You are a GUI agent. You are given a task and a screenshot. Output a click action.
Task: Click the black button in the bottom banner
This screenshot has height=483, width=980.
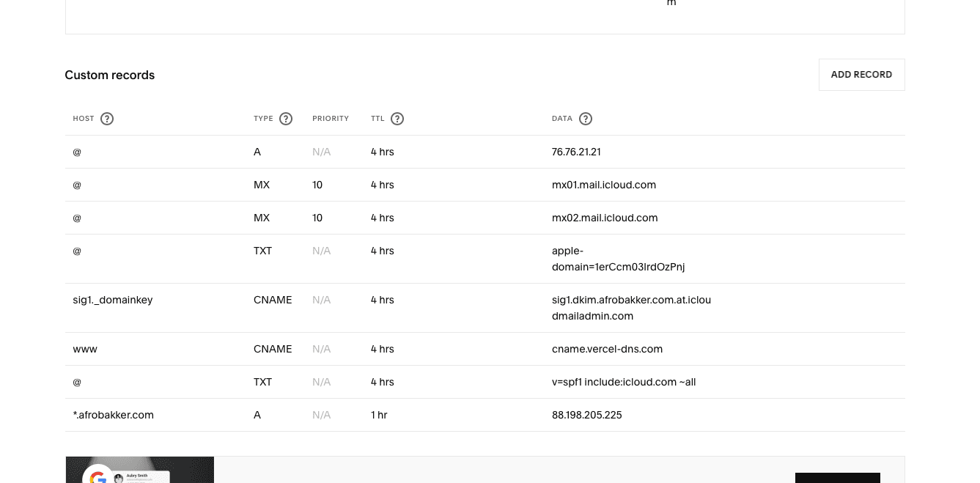(837, 477)
